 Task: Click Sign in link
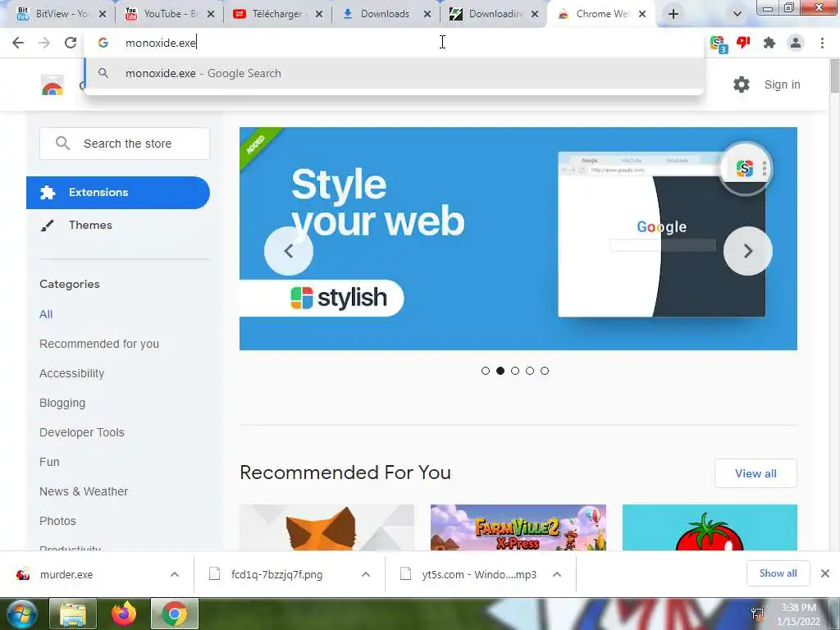tap(782, 84)
